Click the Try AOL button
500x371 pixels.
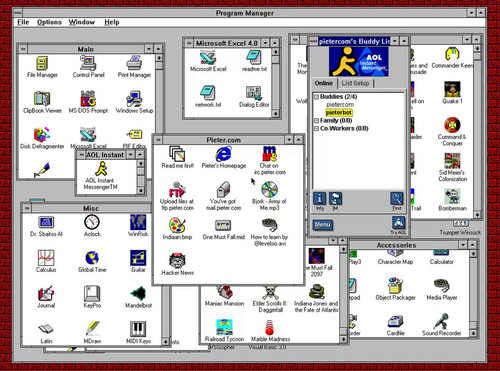coord(398,225)
